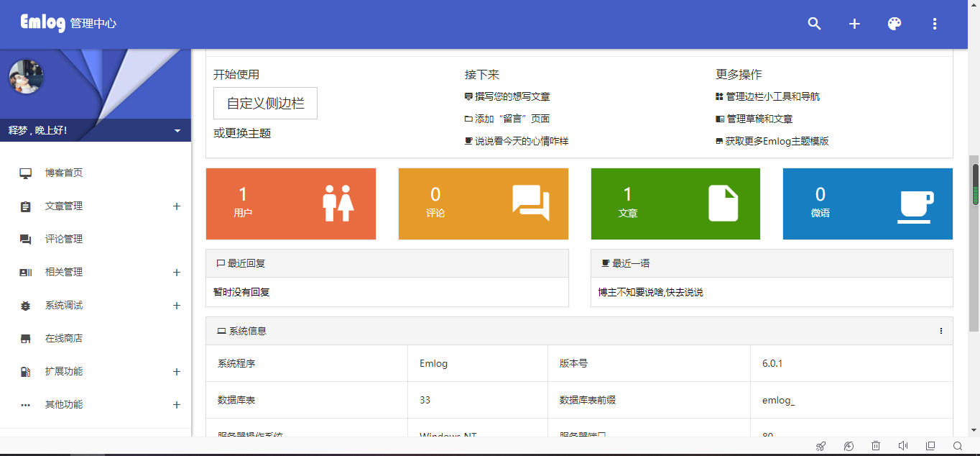Expand the 扩展功能 sidebar section
The width and height of the screenshot is (980, 456).
click(x=176, y=372)
